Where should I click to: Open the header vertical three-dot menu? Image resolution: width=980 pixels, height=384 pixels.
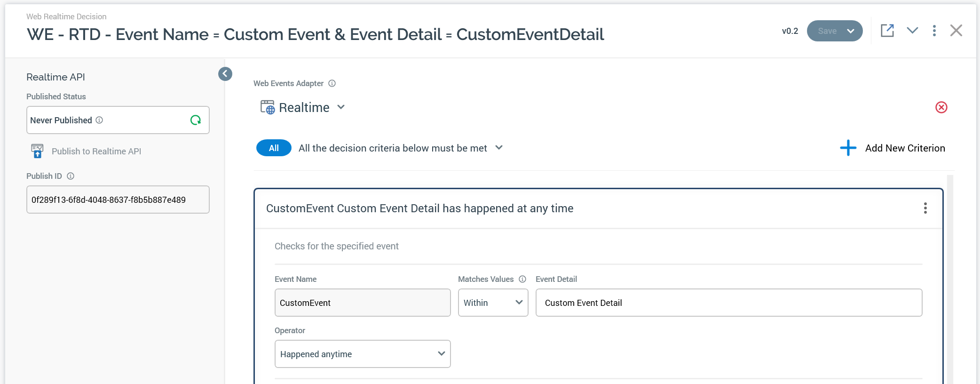coord(934,31)
